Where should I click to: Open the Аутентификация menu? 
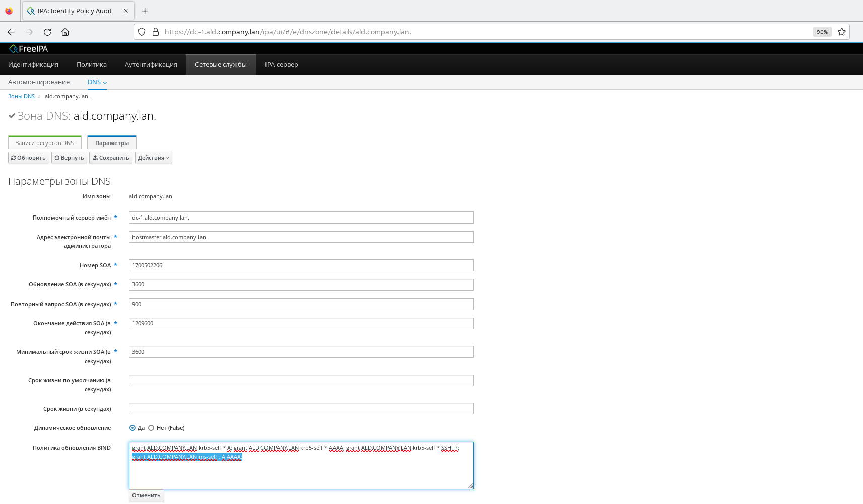click(151, 64)
